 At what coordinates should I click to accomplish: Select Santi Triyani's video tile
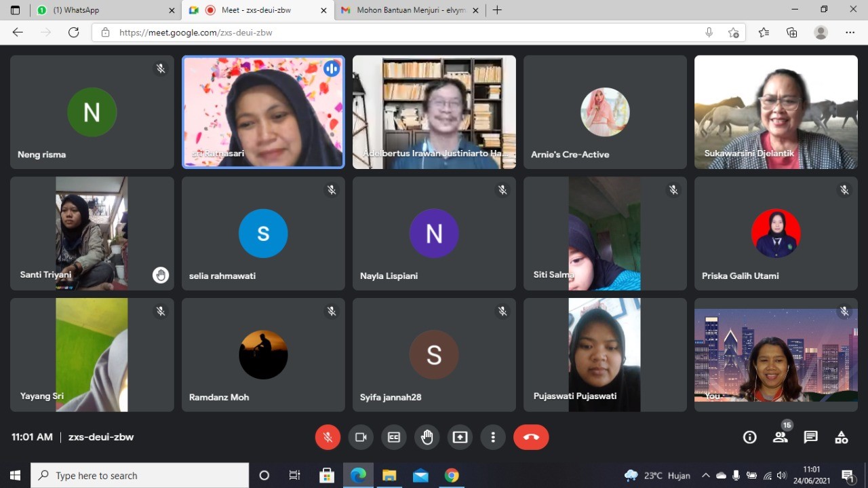pos(92,233)
